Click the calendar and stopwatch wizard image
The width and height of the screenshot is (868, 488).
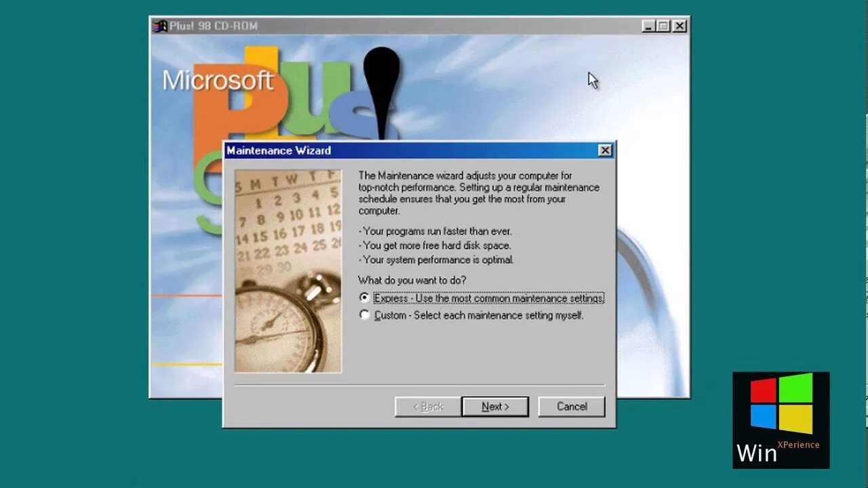click(x=288, y=271)
